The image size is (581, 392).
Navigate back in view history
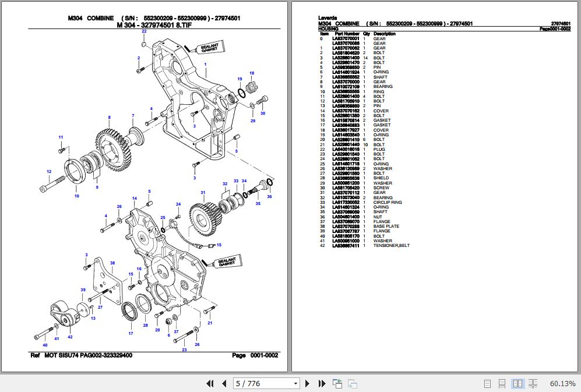[x=337, y=383]
